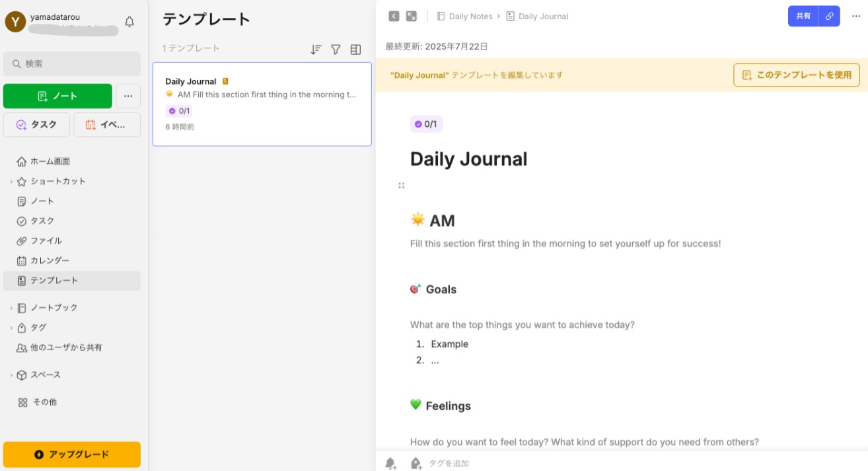Expand the ノートブック section
Viewport: 868px width, 471px height.
tap(11, 307)
